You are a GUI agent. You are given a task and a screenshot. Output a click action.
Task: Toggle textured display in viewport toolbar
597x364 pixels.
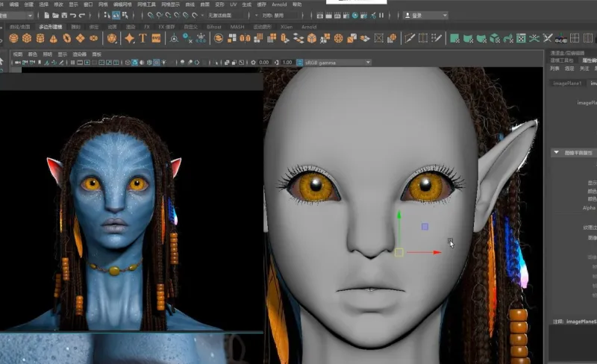(x=157, y=63)
